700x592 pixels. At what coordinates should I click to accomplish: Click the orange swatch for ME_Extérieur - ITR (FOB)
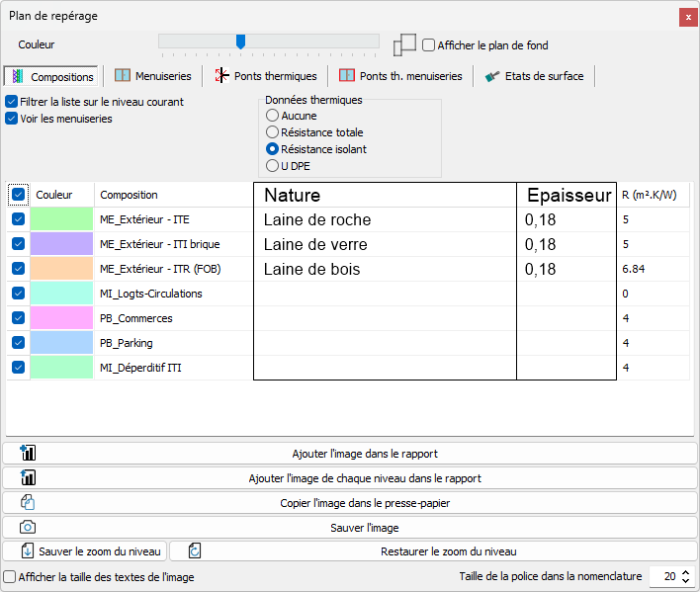61,269
